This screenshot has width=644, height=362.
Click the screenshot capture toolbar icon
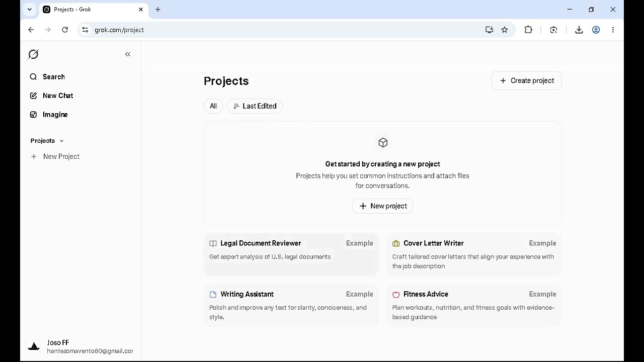click(x=553, y=30)
